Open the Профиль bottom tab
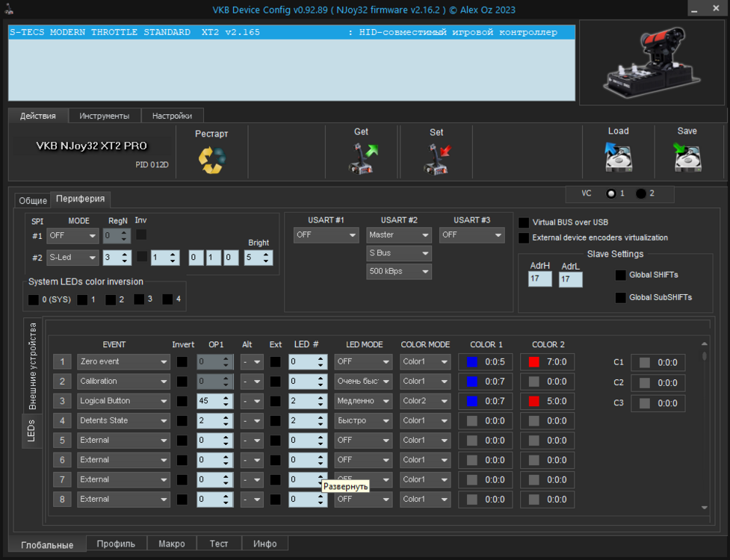 point(116,544)
